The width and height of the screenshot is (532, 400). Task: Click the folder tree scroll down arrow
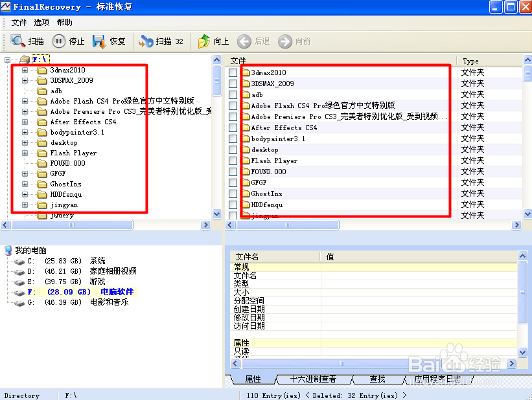217,214
